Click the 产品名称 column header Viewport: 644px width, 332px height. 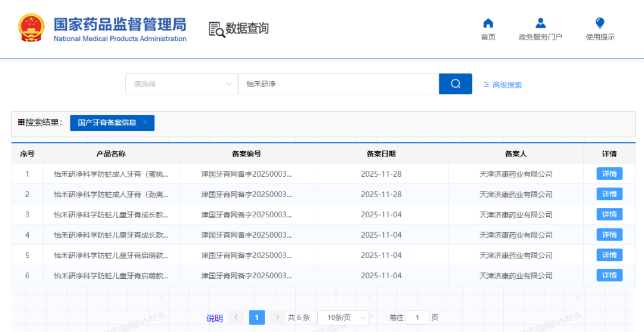pyautogui.click(x=111, y=154)
